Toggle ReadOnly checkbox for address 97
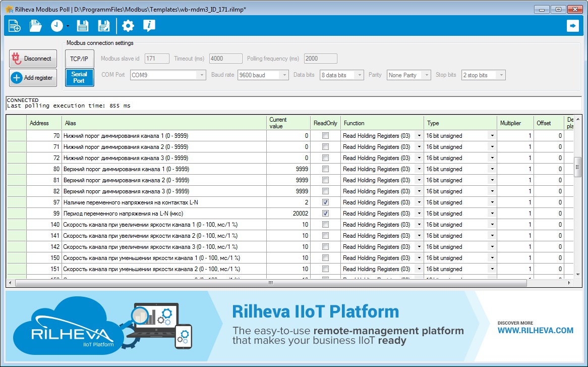The image size is (588, 367). 325,202
